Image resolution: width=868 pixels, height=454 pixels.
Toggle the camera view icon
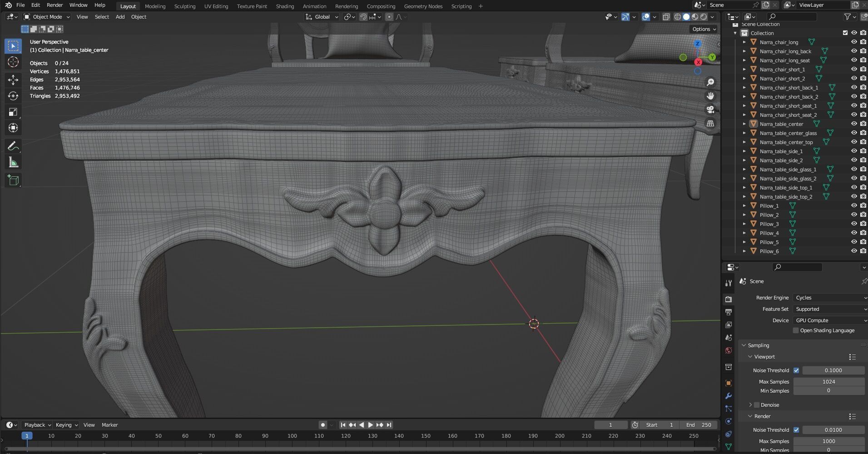[x=710, y=110]
